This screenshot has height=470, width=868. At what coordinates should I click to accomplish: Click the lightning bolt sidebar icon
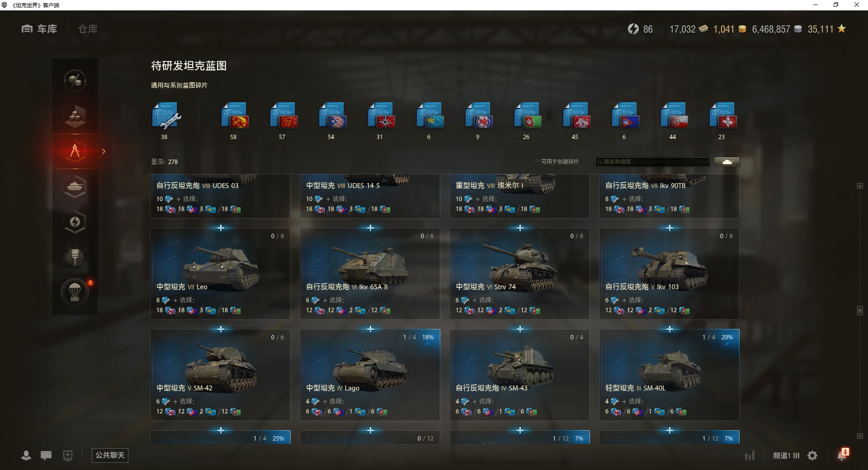pyautogui.click(x=75, y=222)
